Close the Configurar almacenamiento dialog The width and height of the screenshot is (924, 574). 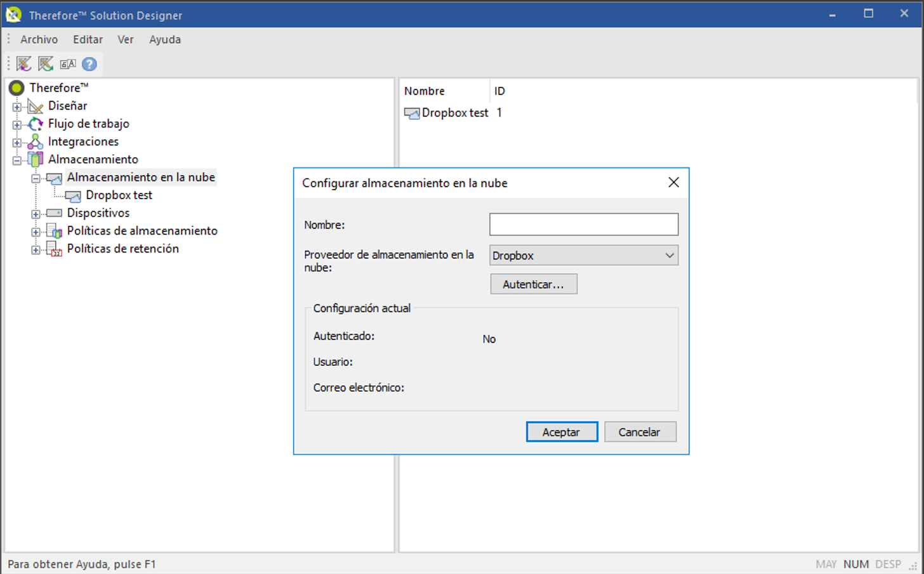tap(673, 183)
